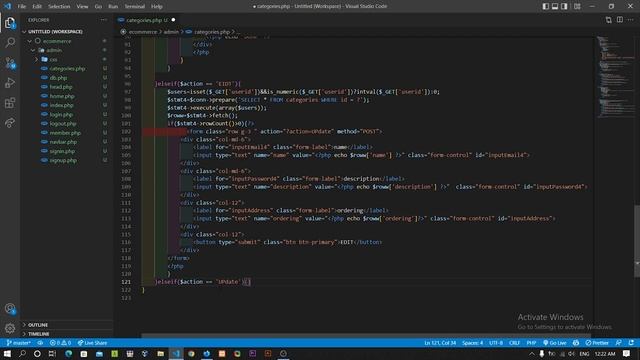Open Run and Debug view
This screenshot has height=360, width=640.
(10, 83)
